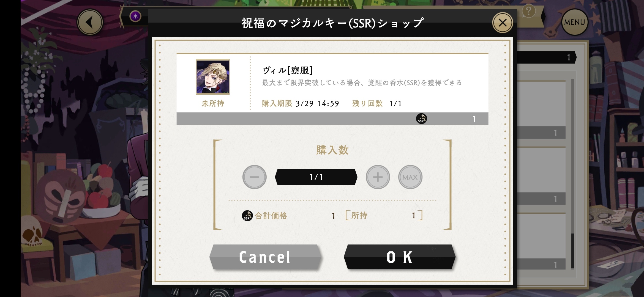Open the MENU button
The width and height of the screenshot is (644, 297).
pos(575,22)
